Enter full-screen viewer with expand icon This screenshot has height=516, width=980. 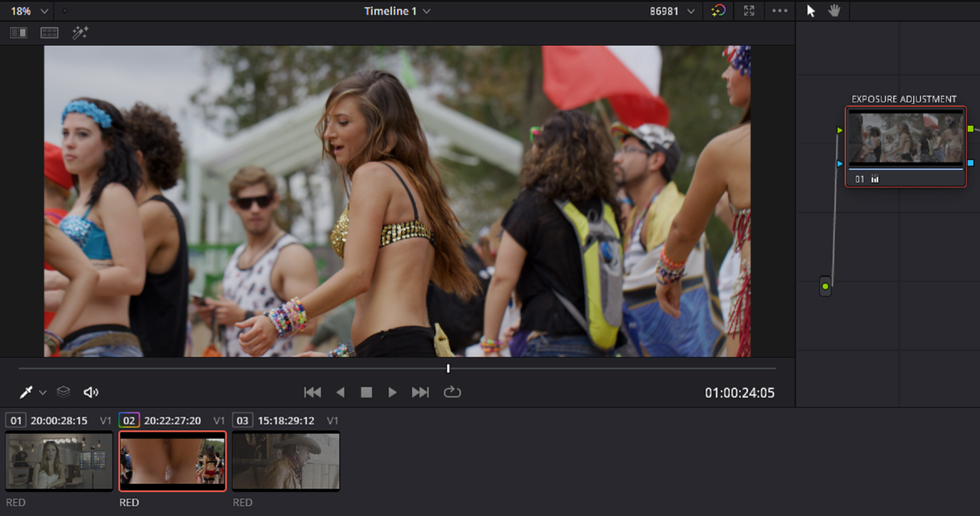(749, 11)
